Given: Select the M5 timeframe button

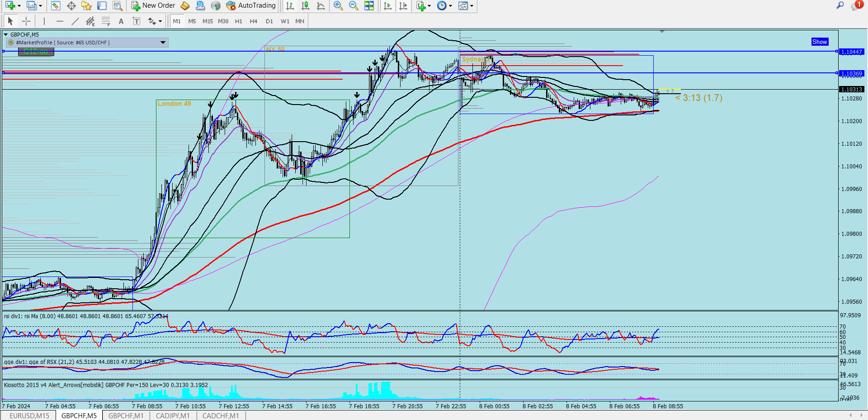Looking at the screenshot, I should [x=192, y=21].
